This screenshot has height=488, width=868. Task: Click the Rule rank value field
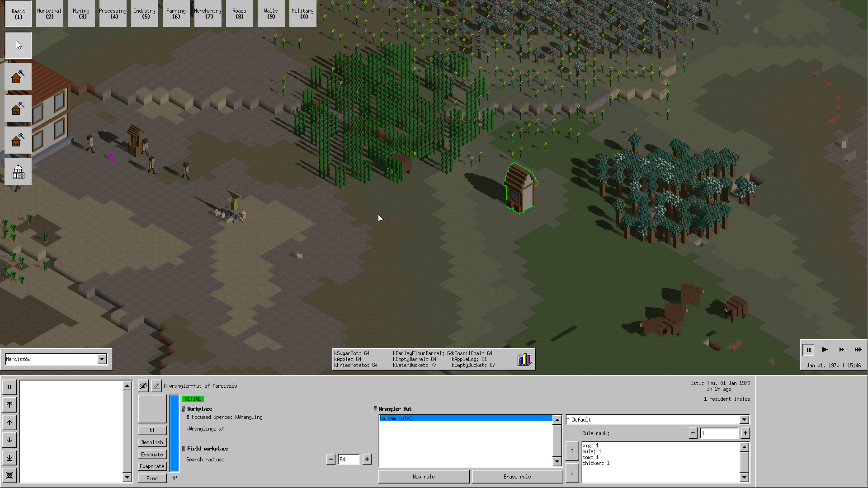[x=719, y=433]
